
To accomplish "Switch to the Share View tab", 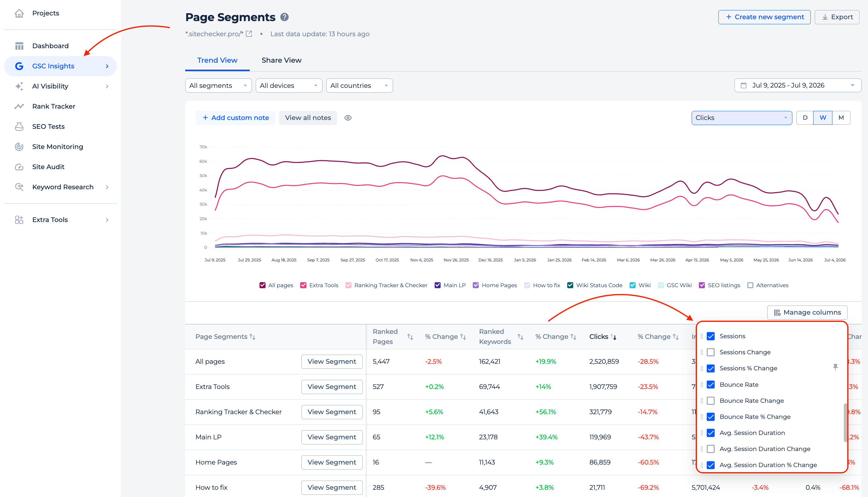I will pos(281,60).
